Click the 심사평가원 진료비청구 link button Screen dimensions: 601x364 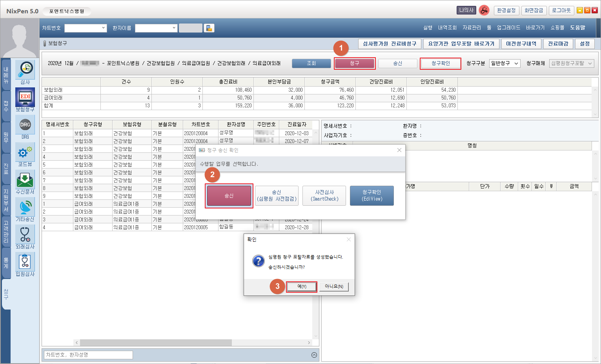(390, 44)
